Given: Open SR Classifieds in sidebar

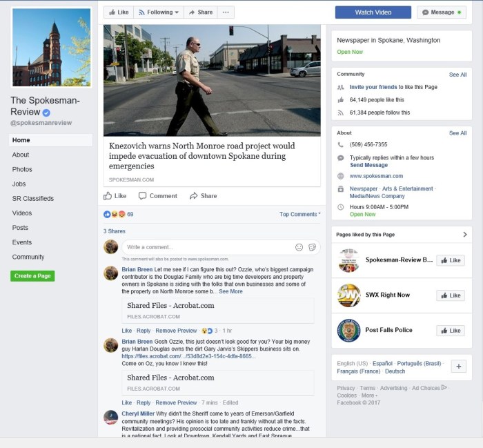Looking at the screenshot, I should [33, 198].
